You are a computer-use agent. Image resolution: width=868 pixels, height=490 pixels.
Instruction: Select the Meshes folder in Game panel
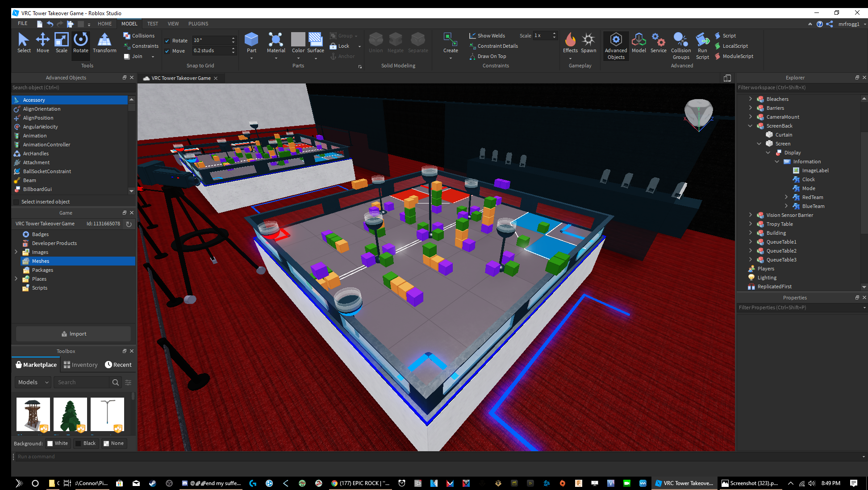40,261
